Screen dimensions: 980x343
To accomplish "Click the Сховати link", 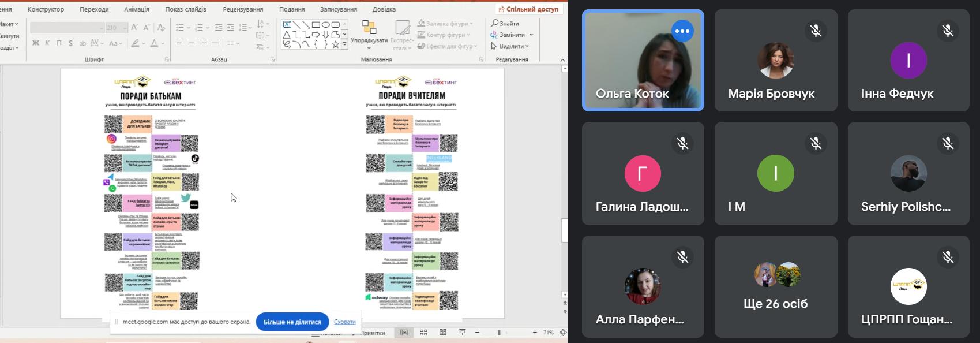I will [x=344, y=322].
